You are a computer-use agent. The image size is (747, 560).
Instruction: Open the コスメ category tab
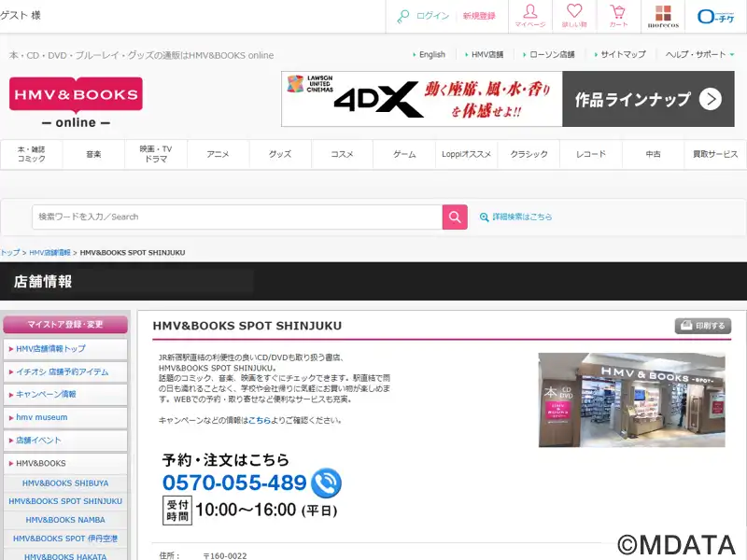(342, 154)
